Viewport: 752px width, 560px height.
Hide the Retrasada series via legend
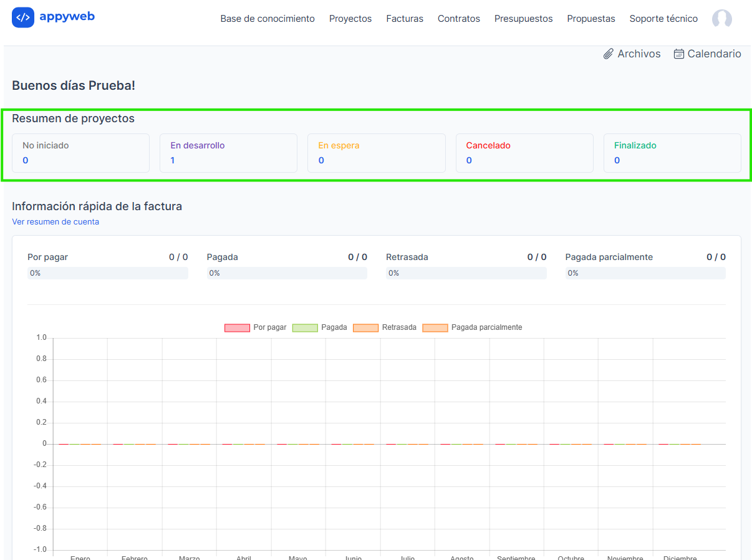click(365, 327)
